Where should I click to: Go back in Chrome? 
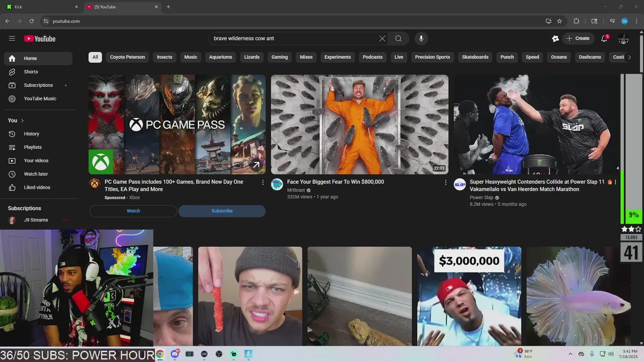click(7, 21)
